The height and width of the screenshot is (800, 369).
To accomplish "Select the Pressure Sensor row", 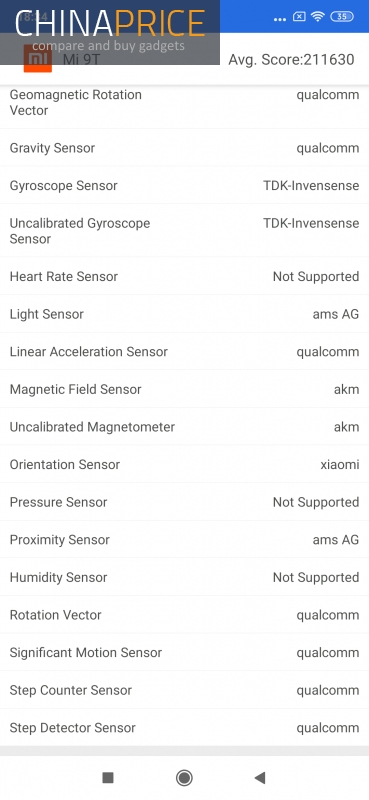I will pyautogui.click(x=184, y=502).
